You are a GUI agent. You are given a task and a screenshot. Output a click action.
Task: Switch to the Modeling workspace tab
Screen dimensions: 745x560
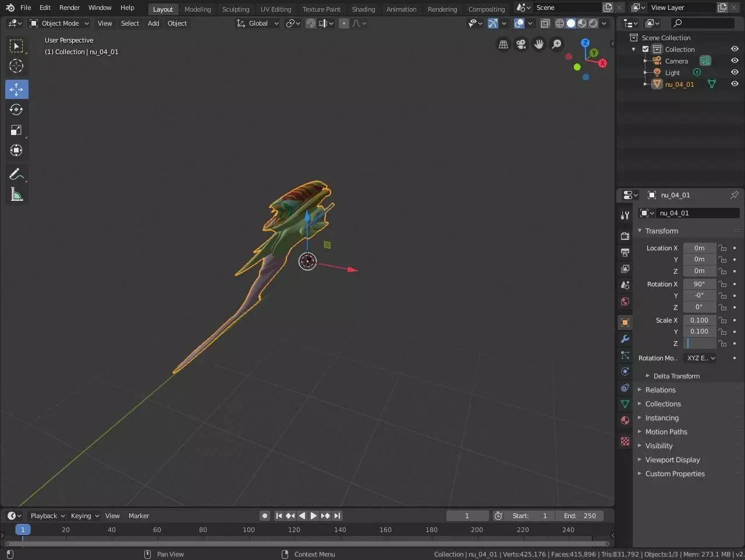(x=197, y=9)
